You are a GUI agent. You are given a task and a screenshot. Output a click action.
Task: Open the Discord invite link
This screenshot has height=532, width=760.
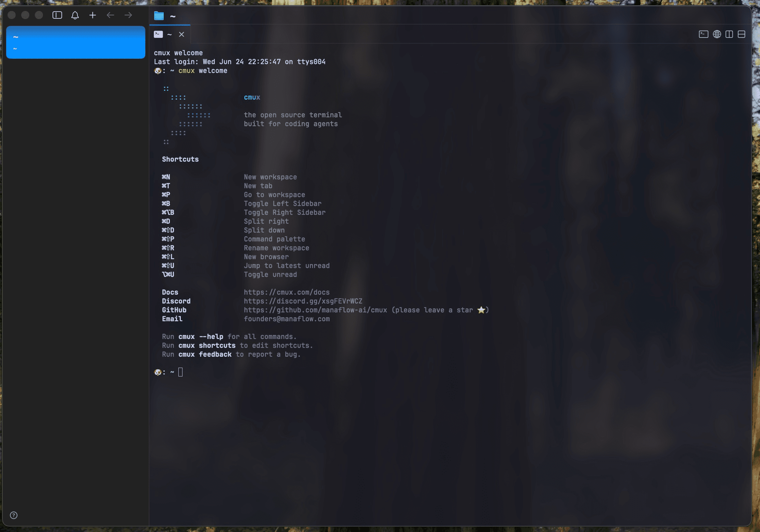(x=303, y=301)
